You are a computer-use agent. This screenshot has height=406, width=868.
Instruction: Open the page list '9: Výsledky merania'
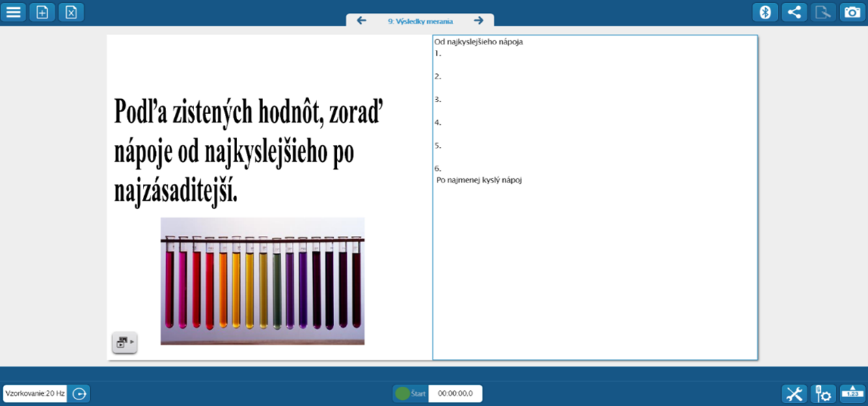(x=420, y=21)
